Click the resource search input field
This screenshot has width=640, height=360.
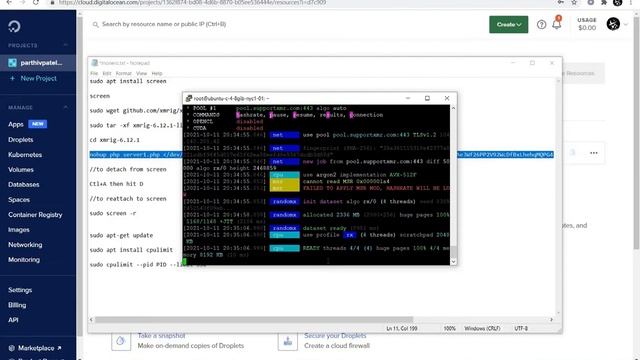(164, 24)
